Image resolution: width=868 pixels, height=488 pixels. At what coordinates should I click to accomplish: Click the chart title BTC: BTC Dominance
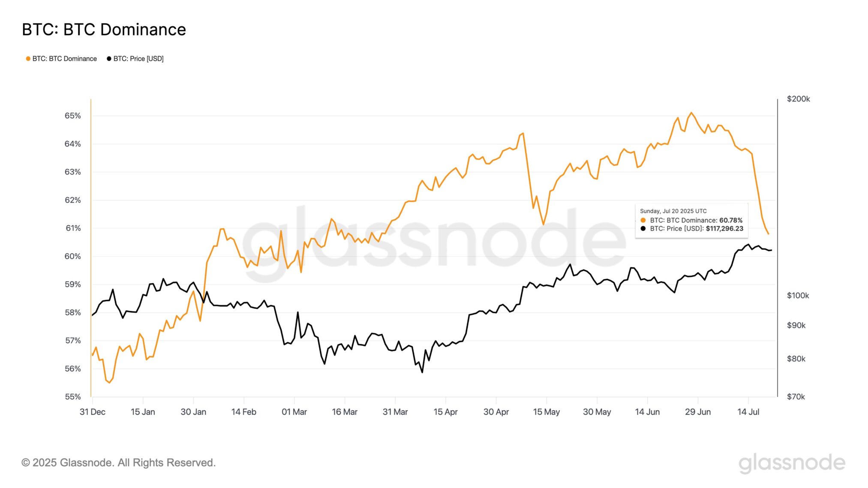click(104, 30)
